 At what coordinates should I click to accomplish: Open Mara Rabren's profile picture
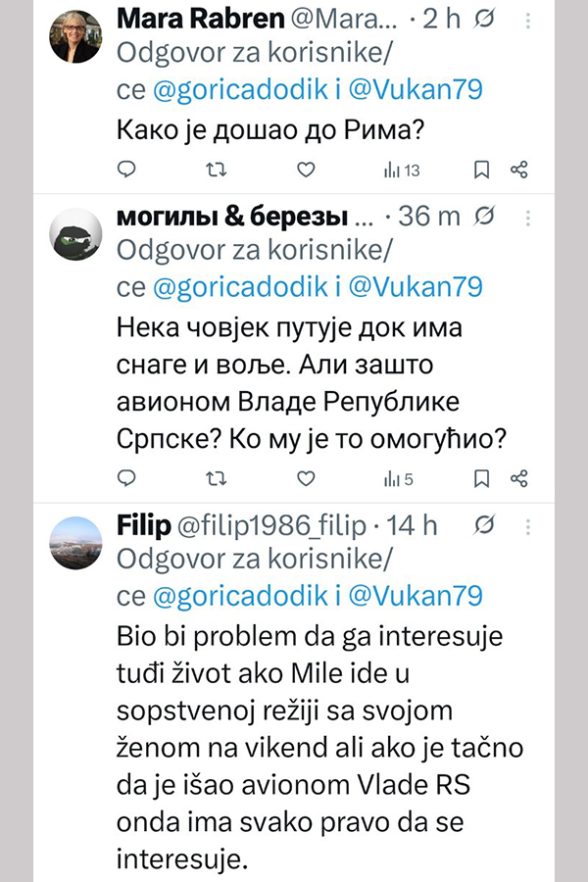click(x=75, y=37)
